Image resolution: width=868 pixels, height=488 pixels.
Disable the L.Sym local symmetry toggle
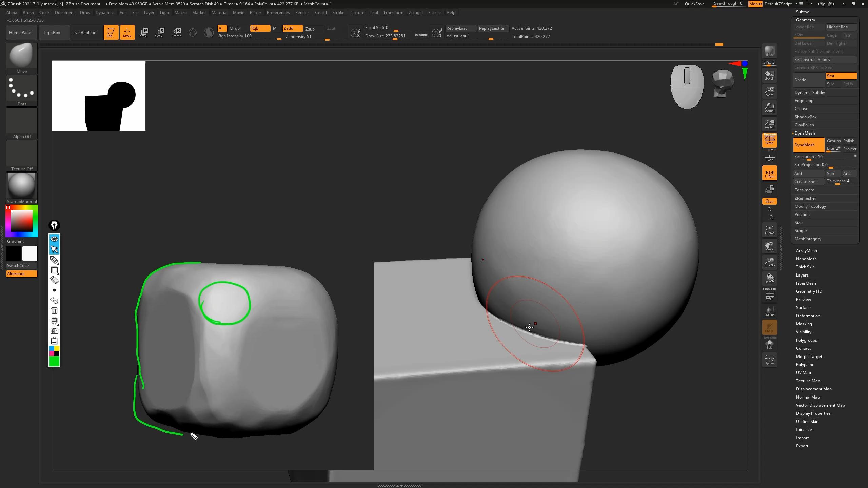click(769, 173)
